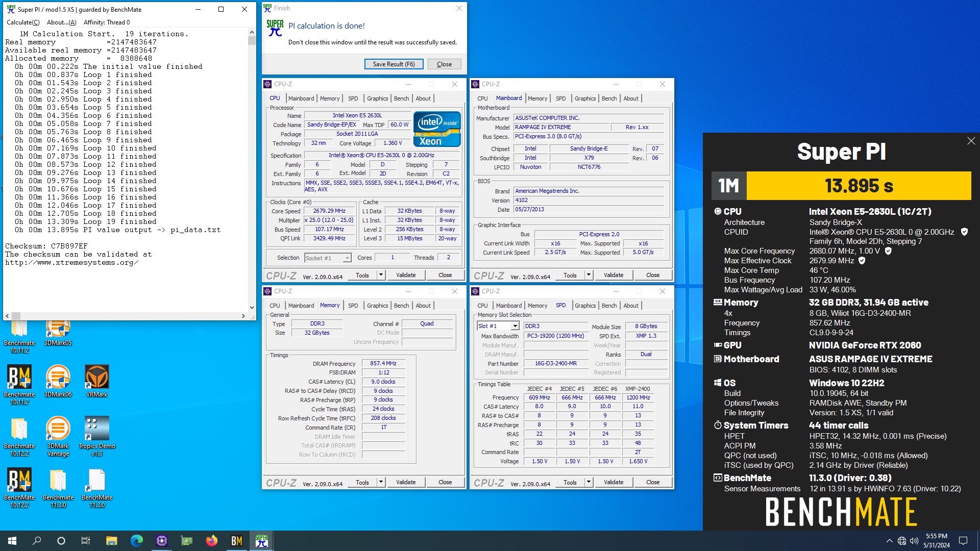
Task: Open the Socket #1 selection dropdown
Action: point(328,258)
